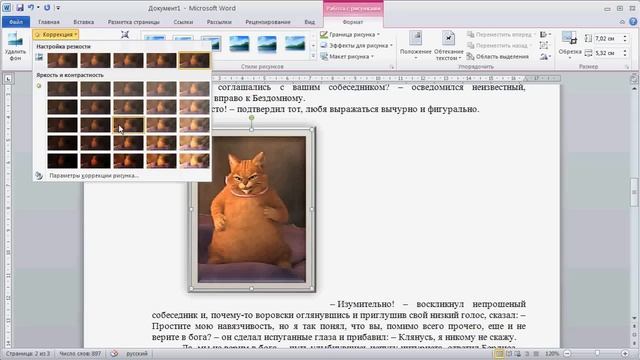The height and width of the screenshot is (360, 640).
Task: Pick the brightest top-right brightness and contrast preset
Action: pyautogui.click(x=194, y=89)
